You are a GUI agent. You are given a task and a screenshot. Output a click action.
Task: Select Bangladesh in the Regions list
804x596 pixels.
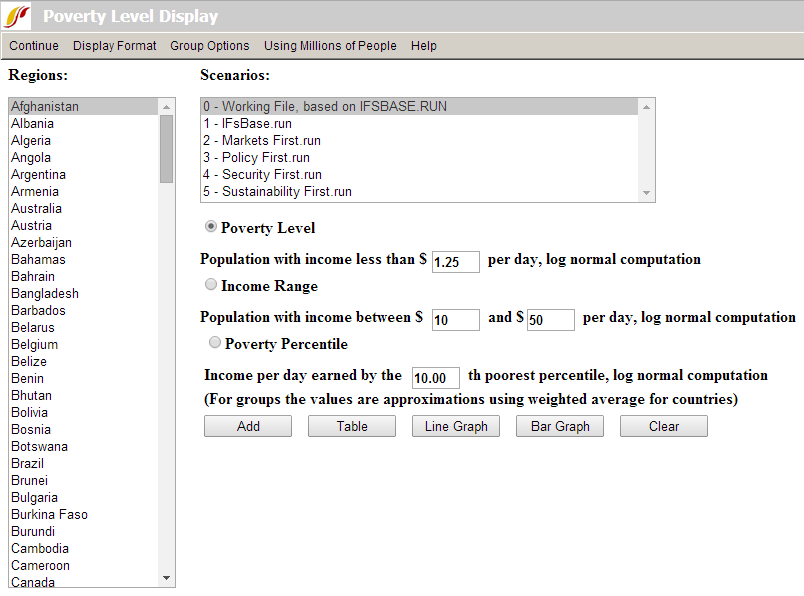(45, 294)
